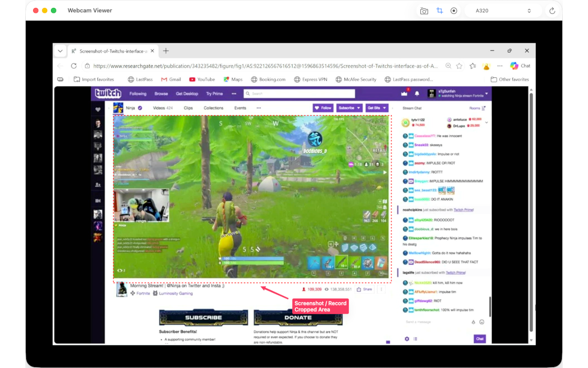Activate the crop area tool
Image resolution: width=588 pixels, height=368 pixels.
coord(440,11)
